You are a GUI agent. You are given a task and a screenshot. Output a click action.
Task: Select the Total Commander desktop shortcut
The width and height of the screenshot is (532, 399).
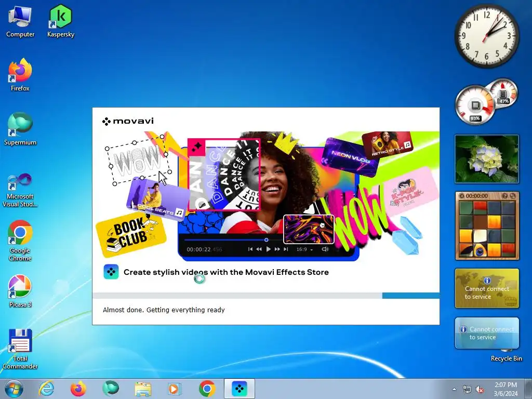click(20, 349)
